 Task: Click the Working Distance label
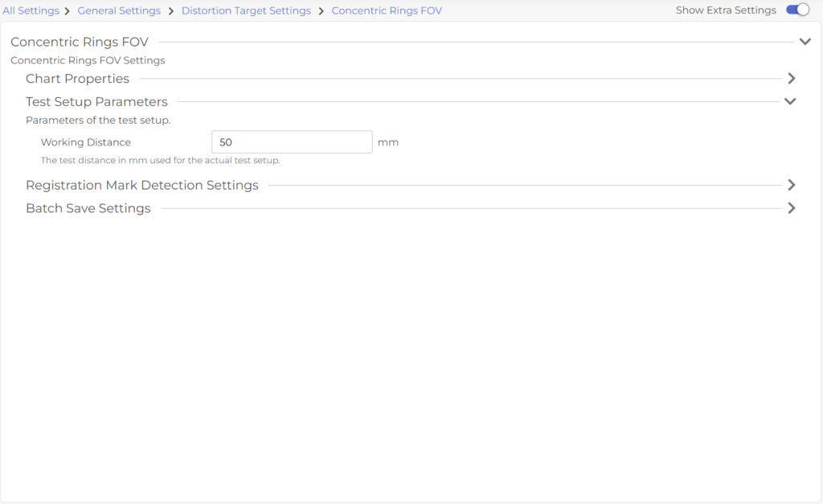coord(85,142)
